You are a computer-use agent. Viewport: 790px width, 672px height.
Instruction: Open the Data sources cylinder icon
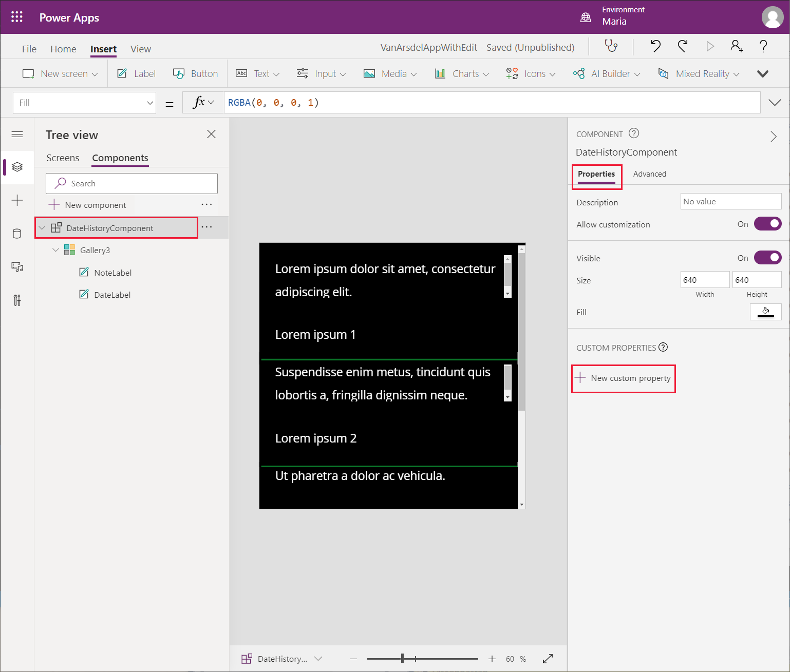[17, 234]
